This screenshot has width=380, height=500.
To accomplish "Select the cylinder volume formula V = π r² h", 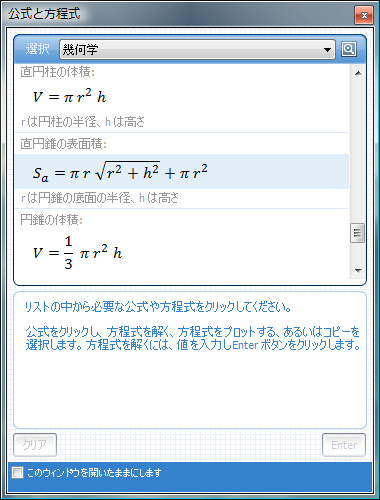I will 69,97.
